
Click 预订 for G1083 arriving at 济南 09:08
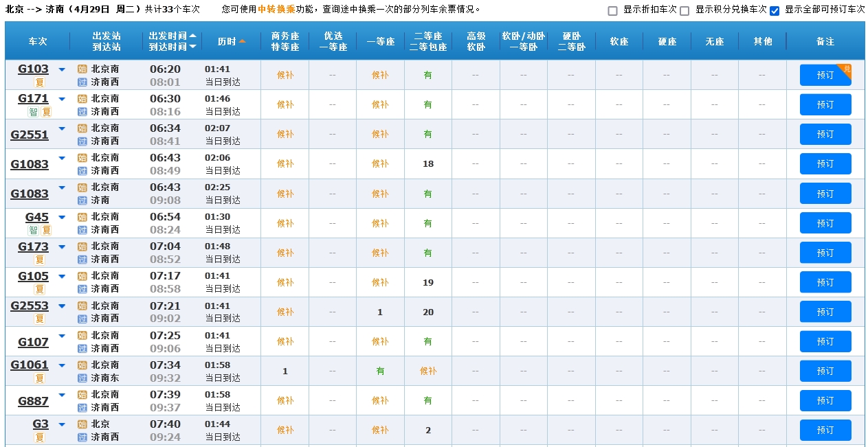825,193
